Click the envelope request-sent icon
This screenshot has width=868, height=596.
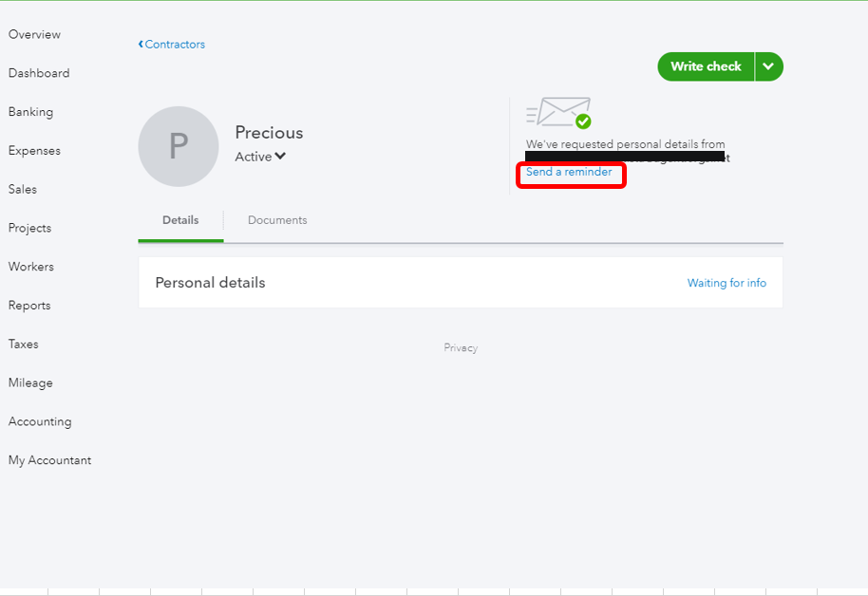tap(559, 113)
